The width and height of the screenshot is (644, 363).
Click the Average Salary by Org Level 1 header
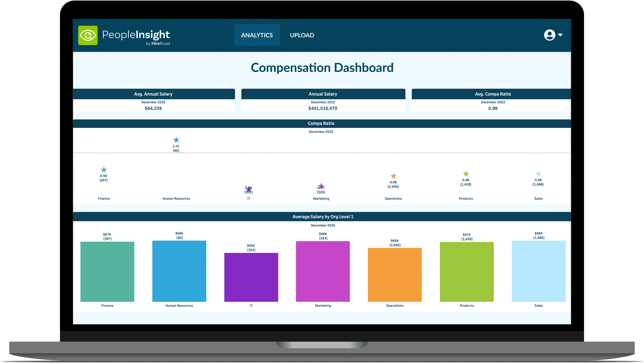322,217
